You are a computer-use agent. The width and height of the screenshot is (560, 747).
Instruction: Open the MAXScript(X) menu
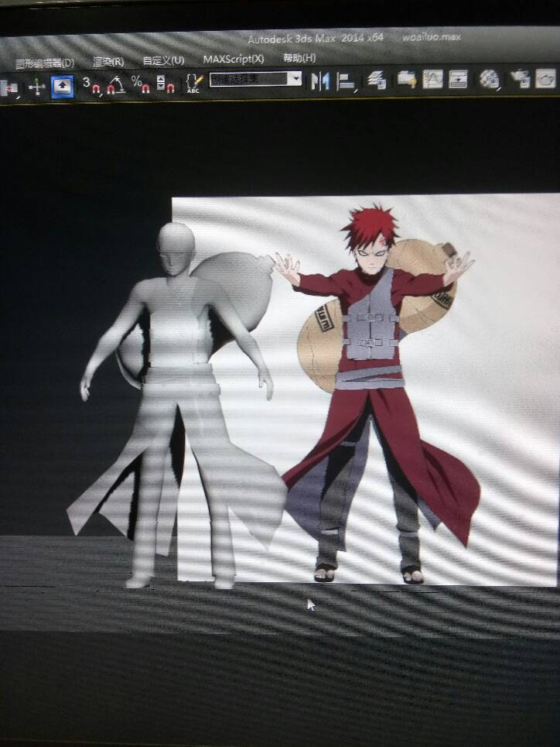pyautogui.click(x=234, y=59)
